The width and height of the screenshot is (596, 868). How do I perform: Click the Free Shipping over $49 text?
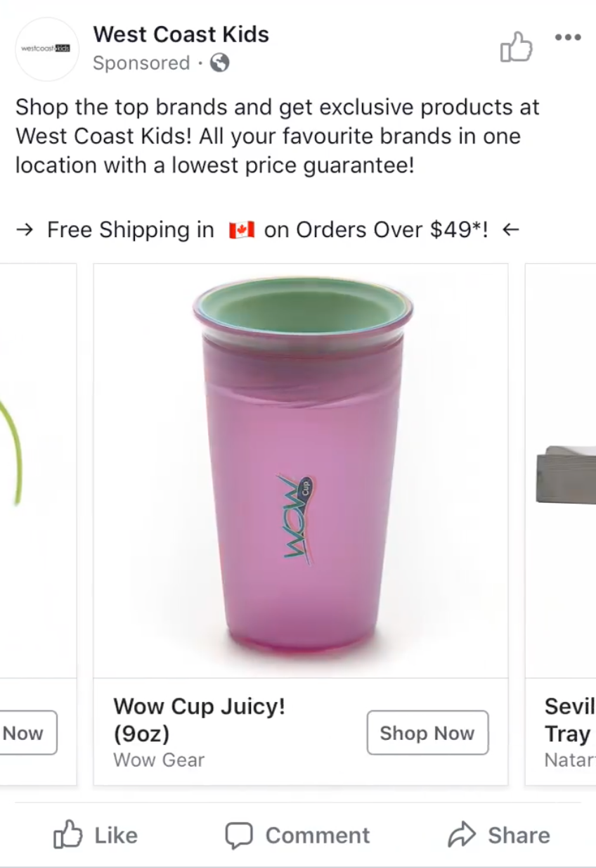[267, 230]
